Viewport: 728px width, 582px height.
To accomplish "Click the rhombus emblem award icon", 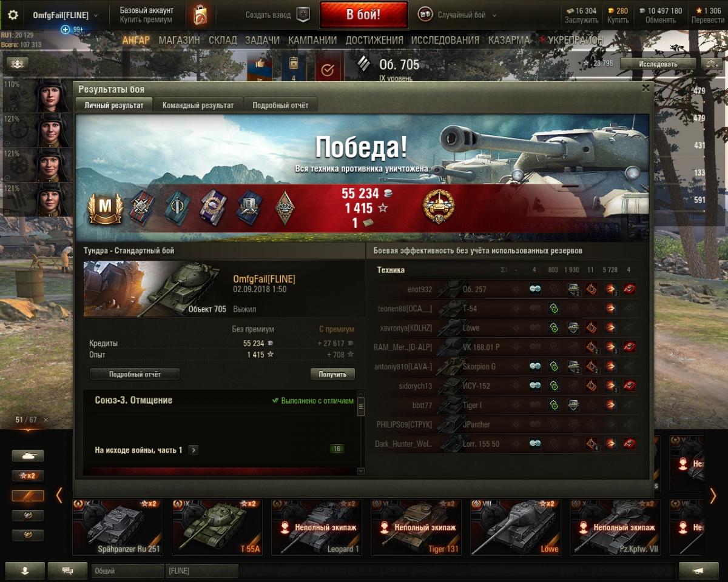I will click(x=284, y=208).
